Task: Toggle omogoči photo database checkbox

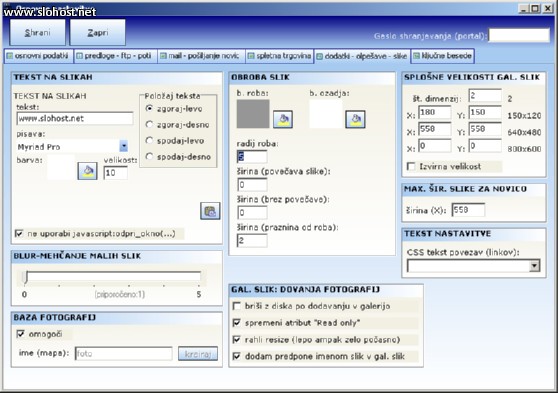Action: point(21,334)
